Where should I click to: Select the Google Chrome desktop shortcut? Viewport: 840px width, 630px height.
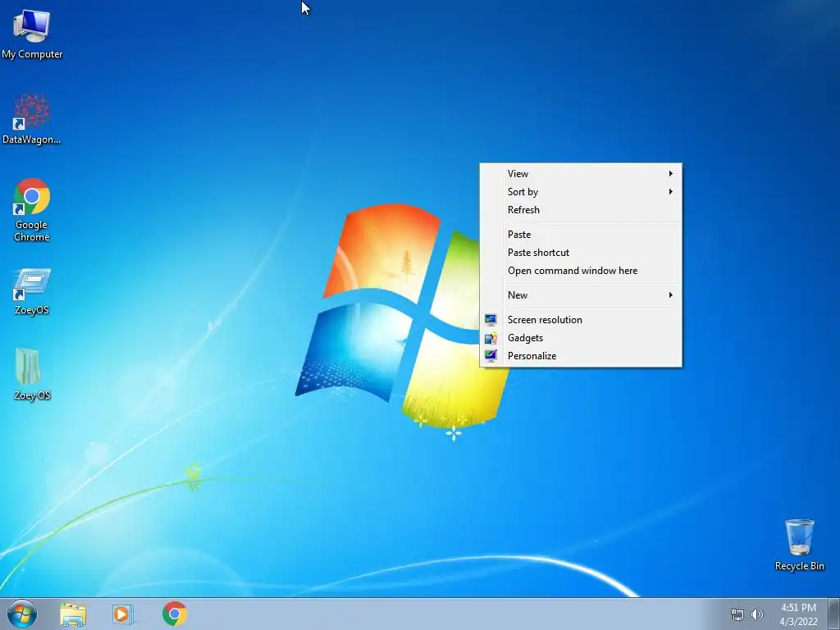point(32,210)
